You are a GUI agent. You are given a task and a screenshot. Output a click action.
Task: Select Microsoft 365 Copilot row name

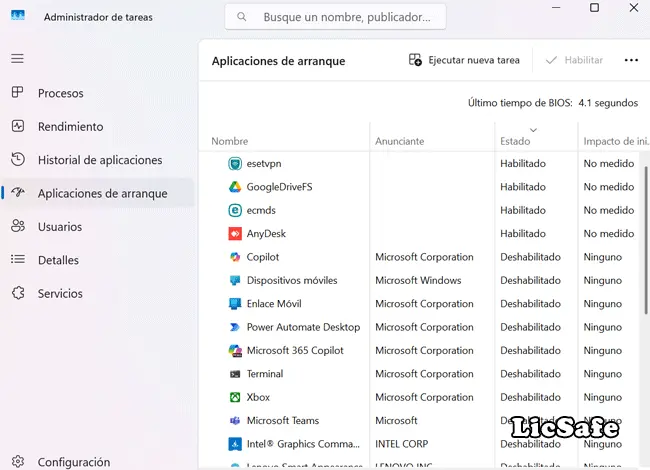click(x=295, y=351)
